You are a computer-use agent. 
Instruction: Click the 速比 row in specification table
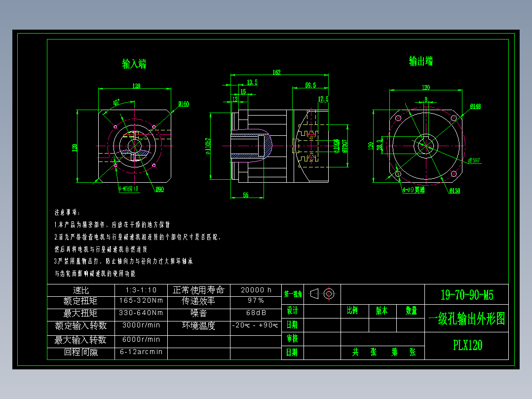coord(81,290)
